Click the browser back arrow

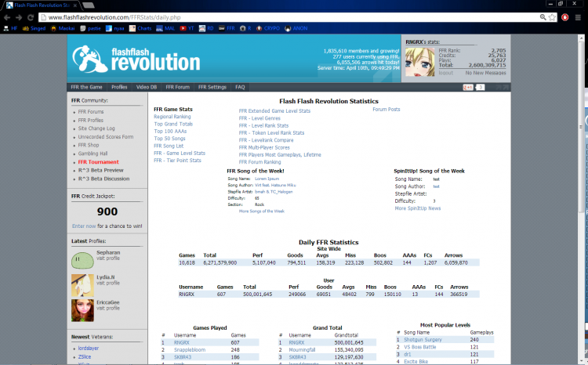click(x=6, y=16)
